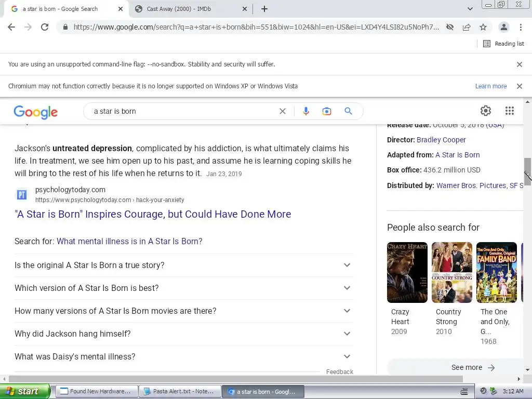The image size is (532, 399).
Task: Close the 'a star is born' tab
Action: coord(121,9)
